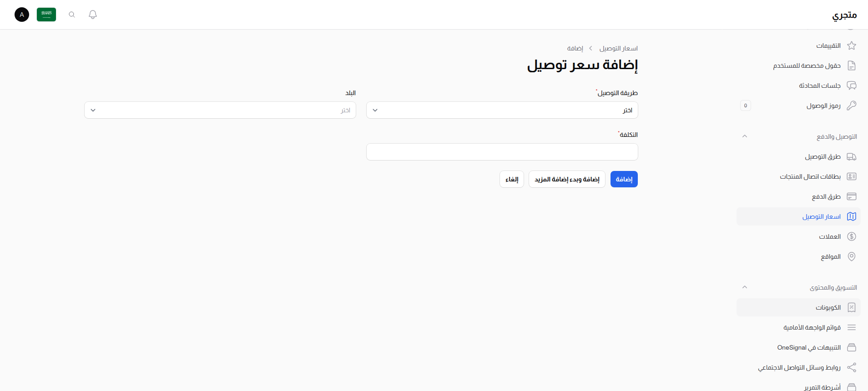The height and width of the screenshot is (391, 868).
Task: Open روابط وسائل التواصل الاجتماعي
Action: point(798,367)
